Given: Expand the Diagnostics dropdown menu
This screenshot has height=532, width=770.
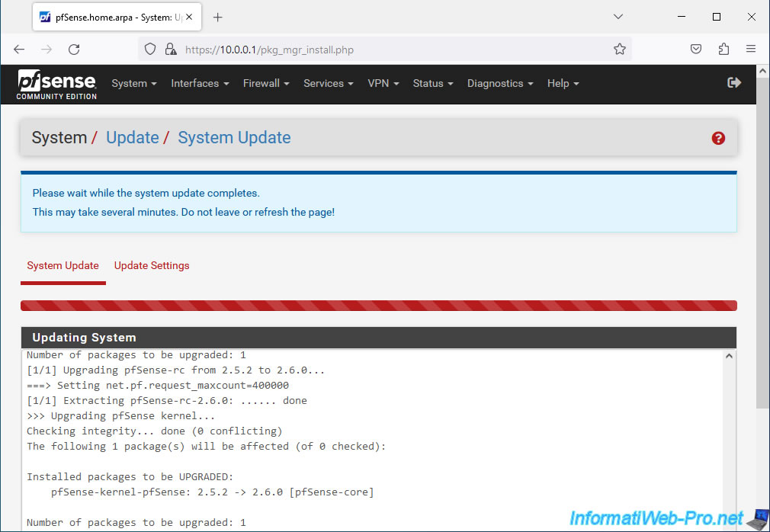Looking at the screenshot, I should pos(500,83).
